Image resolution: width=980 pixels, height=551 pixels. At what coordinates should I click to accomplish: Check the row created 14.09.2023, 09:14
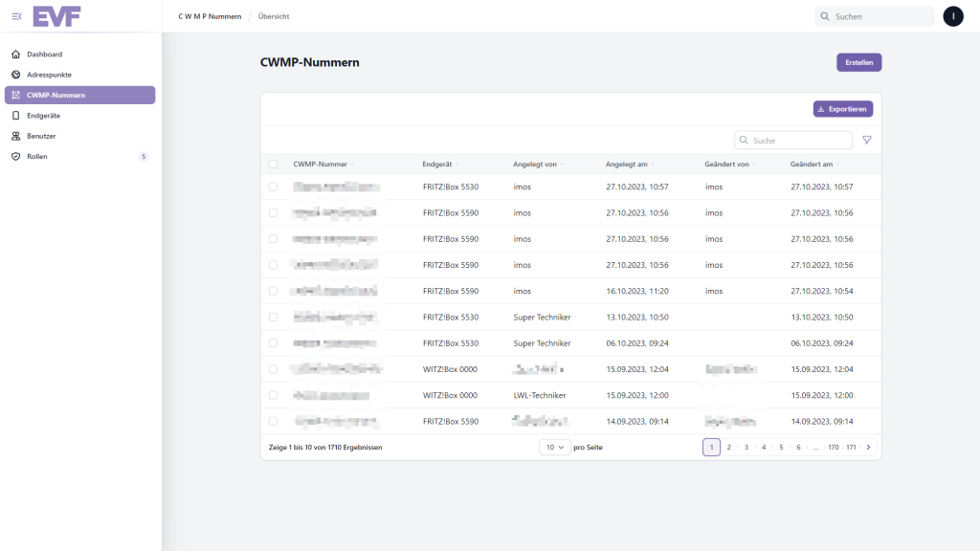273,422
